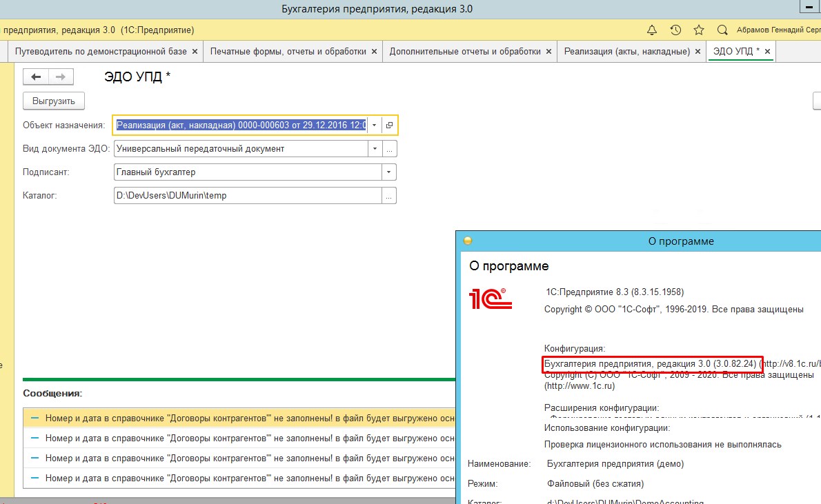Open the http://www.1c.ru link
This screenshot has width=821, height=504.
579,386
